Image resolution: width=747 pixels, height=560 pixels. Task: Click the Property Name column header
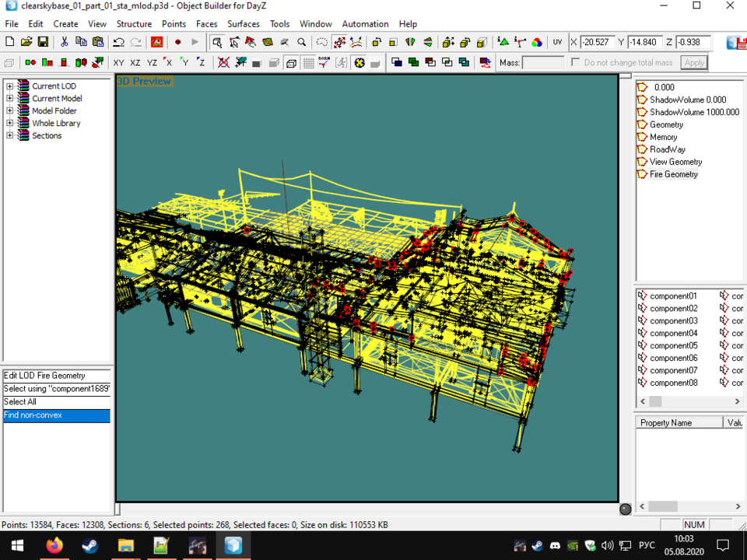tap(679, 423)
